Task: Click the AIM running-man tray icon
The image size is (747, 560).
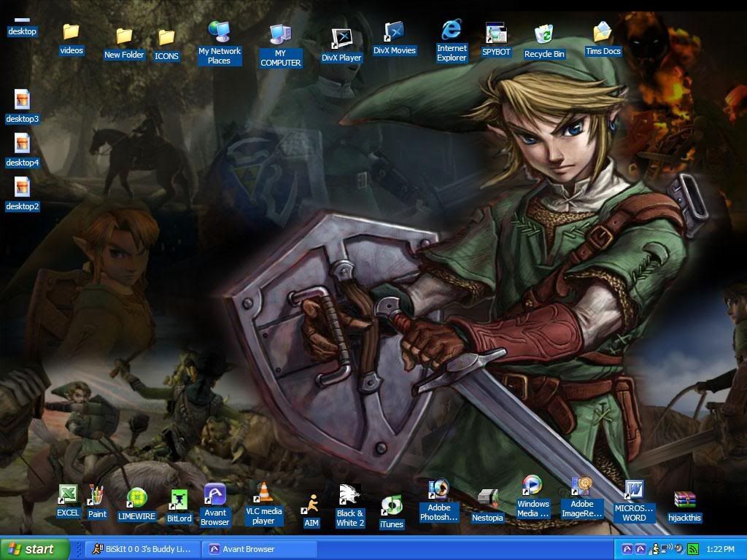Action: tap(654, 550)
